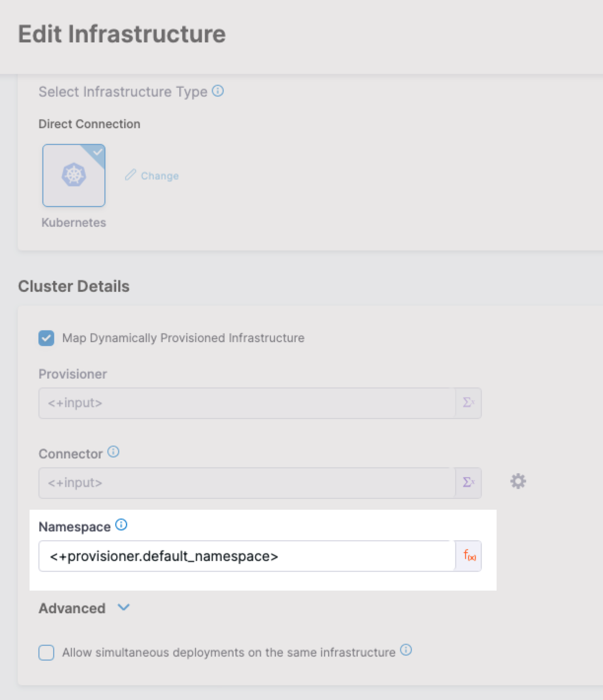Click the checkmark badge on Kubernetes card
Viewport: 603px width, 700px height.
pos(98,152)
